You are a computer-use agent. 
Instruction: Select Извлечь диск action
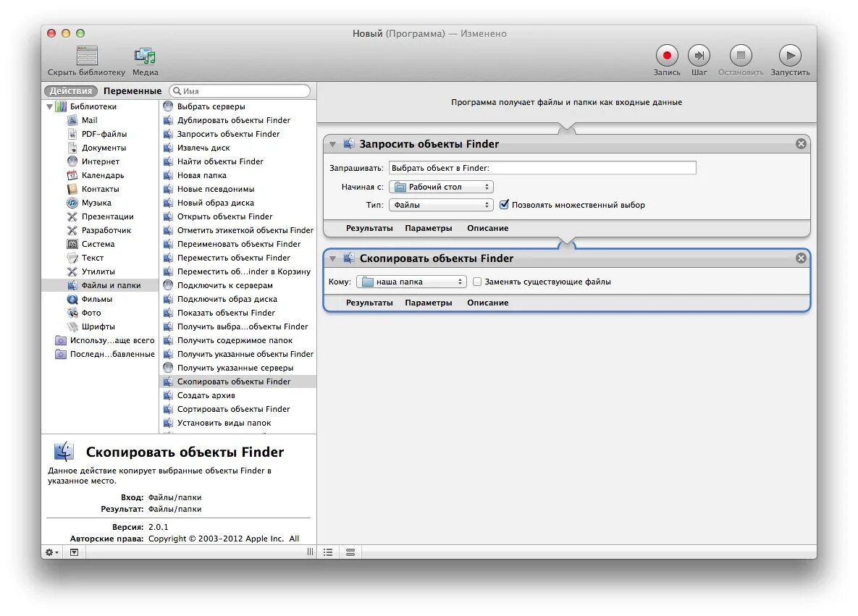[203, 148]
